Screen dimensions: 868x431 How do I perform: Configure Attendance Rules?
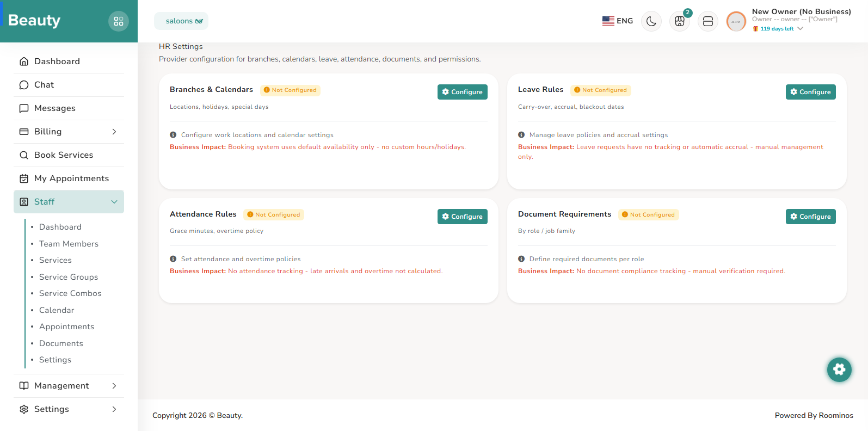[463, 217]
